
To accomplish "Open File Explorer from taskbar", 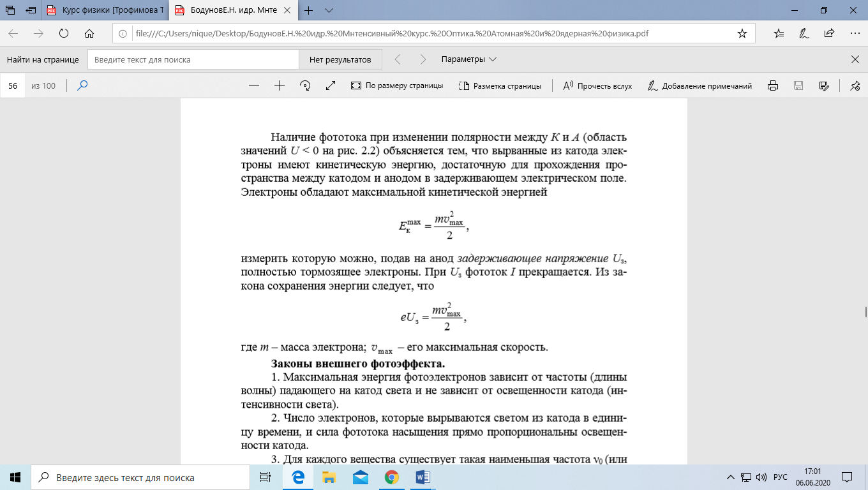I will coord(329,477).
